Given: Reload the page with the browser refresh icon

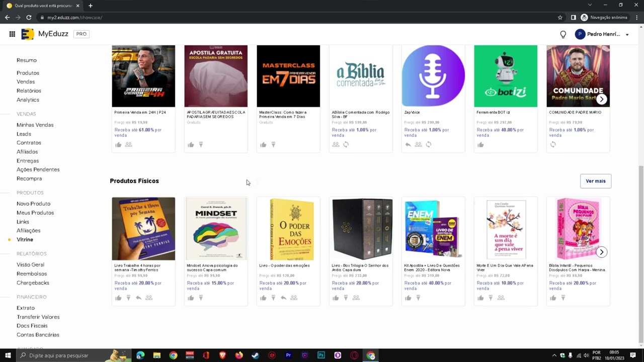Looking at the screenshot, I should [29, 18].
